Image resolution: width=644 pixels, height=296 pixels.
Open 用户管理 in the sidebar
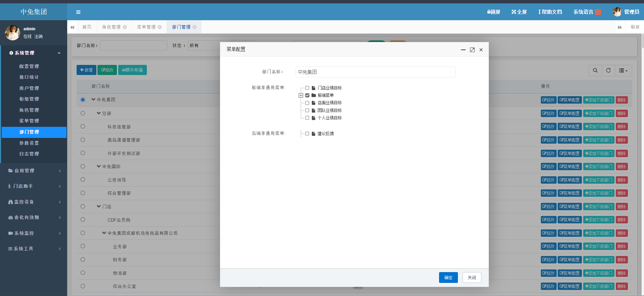(x=29, y=88)
